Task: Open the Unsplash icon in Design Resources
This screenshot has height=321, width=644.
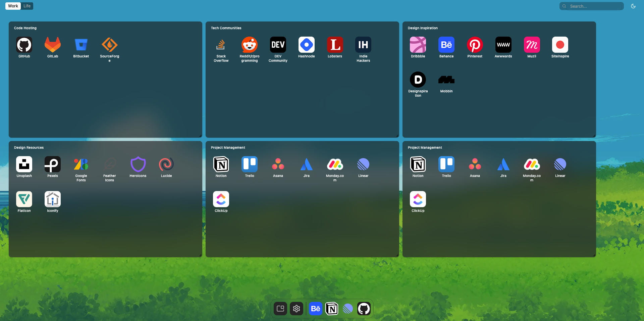Action: pyautogui.click(x=24, y=165)
